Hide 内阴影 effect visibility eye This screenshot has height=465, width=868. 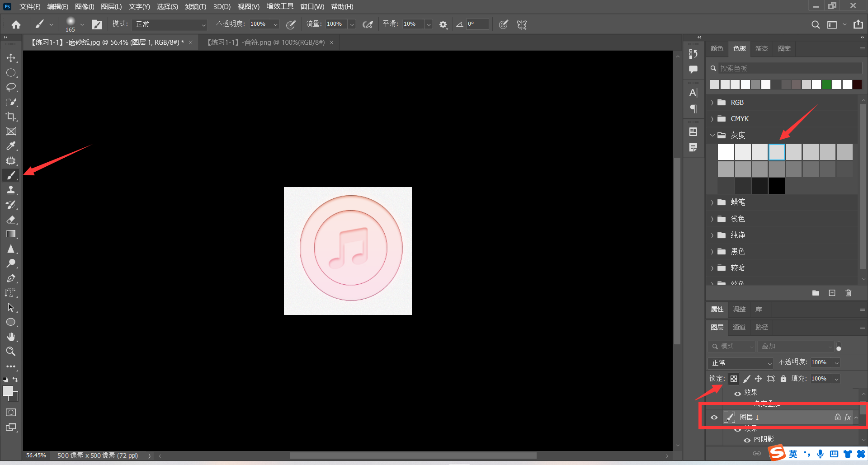[x=747, y=440]
